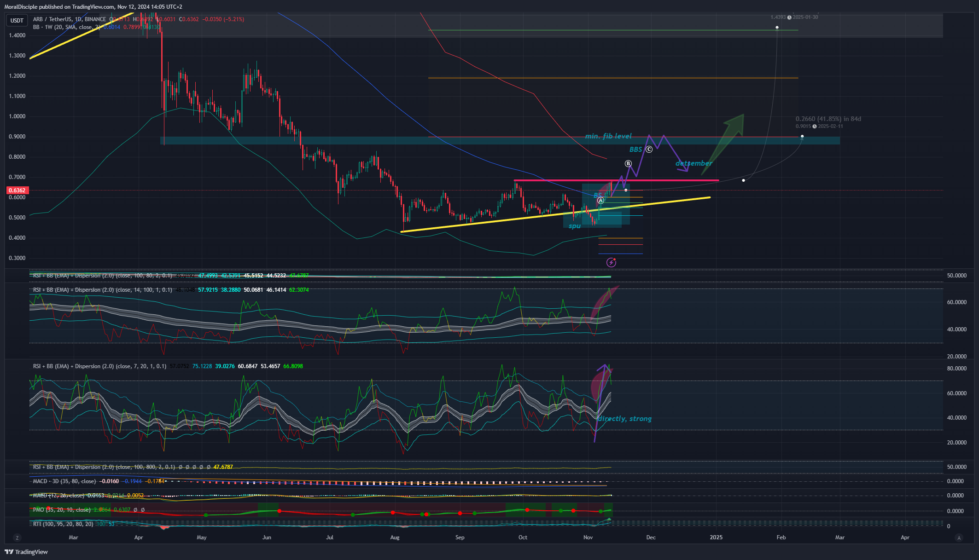Select RSI legend with close, 100, 800 settings
Viewport: 979px width, 560px height.
tap(104, 467)
